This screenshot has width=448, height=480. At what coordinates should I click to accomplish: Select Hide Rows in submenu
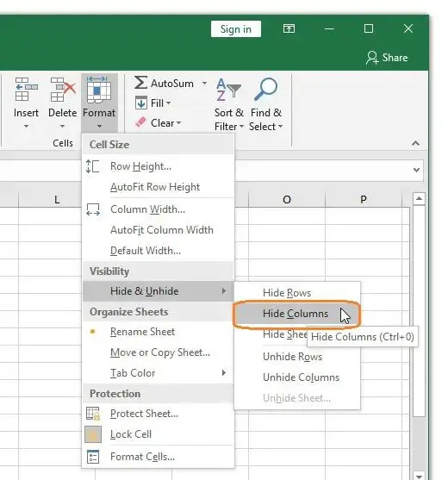point(297,293)
